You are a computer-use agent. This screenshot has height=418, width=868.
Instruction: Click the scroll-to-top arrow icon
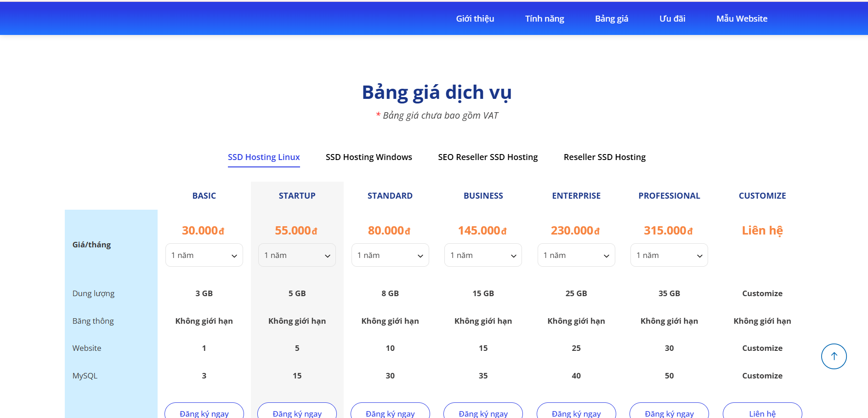pos(834,356)
